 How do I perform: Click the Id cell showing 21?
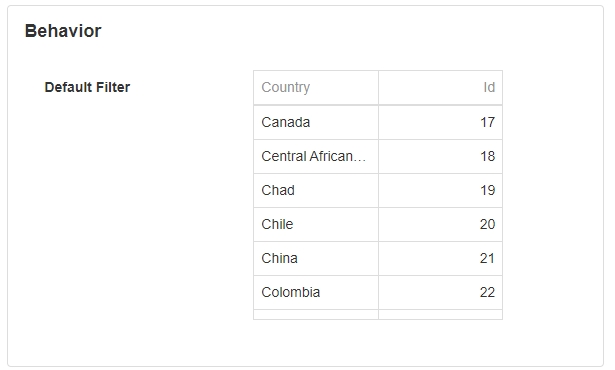point(440,259)
